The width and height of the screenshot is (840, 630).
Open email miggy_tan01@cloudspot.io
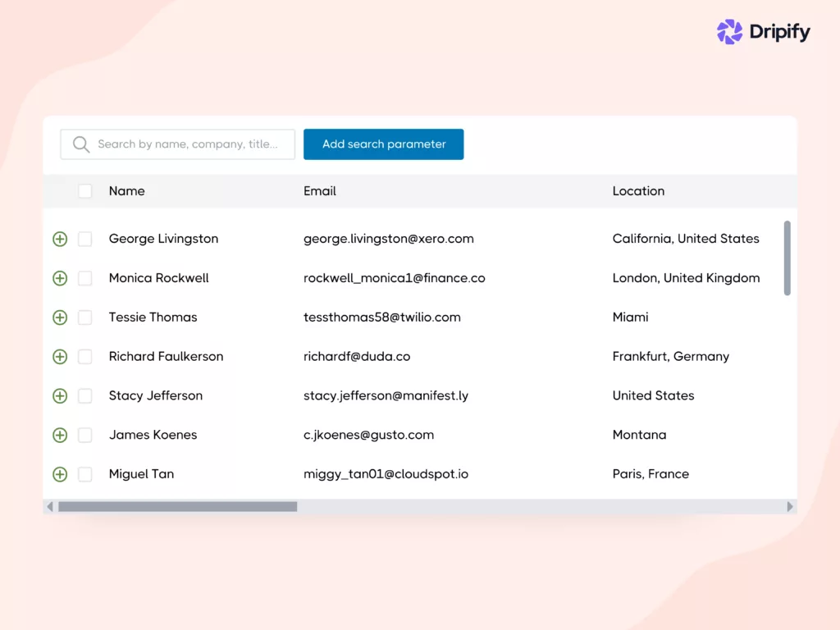[386, 474]
